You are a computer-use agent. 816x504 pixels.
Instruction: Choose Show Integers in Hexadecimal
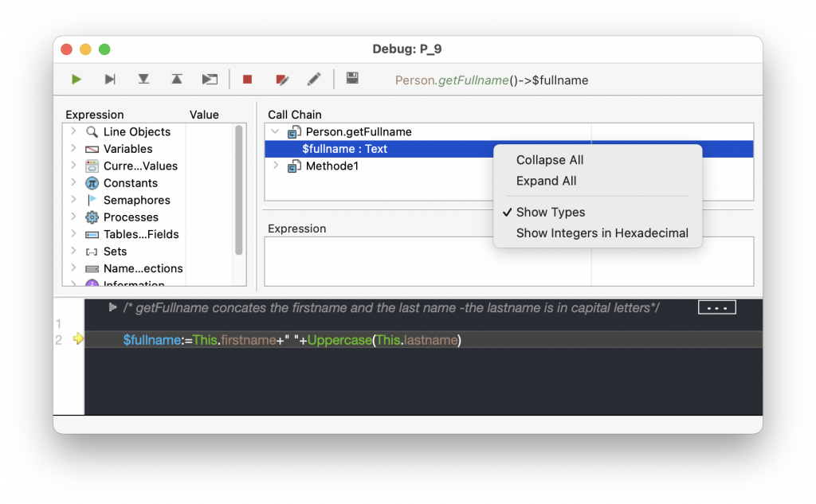602,233
